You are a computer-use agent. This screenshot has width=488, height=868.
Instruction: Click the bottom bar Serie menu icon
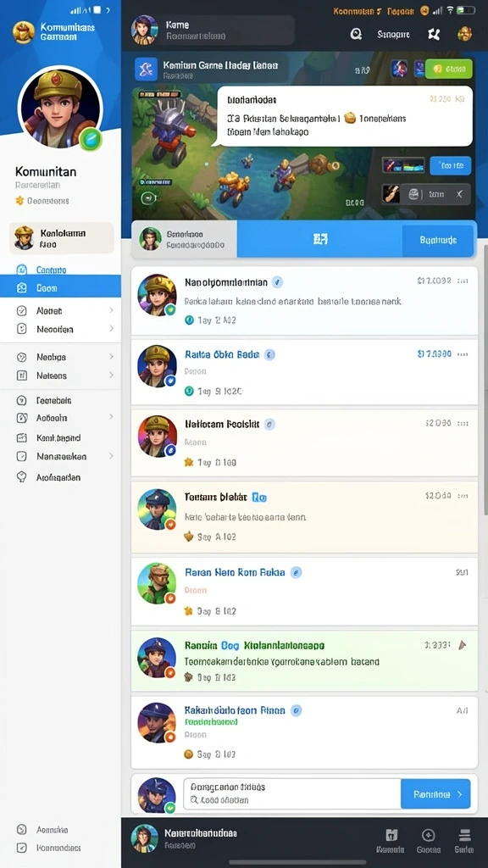pos(465,835)
